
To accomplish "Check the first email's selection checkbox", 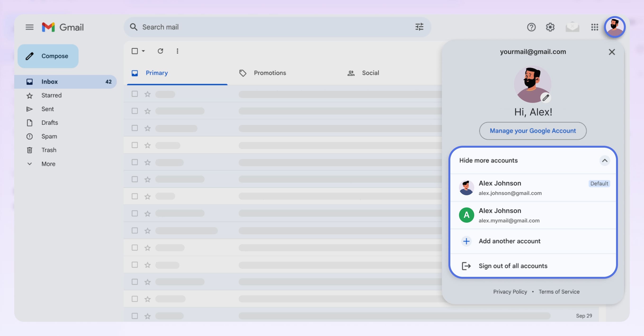I will point(134,94).
